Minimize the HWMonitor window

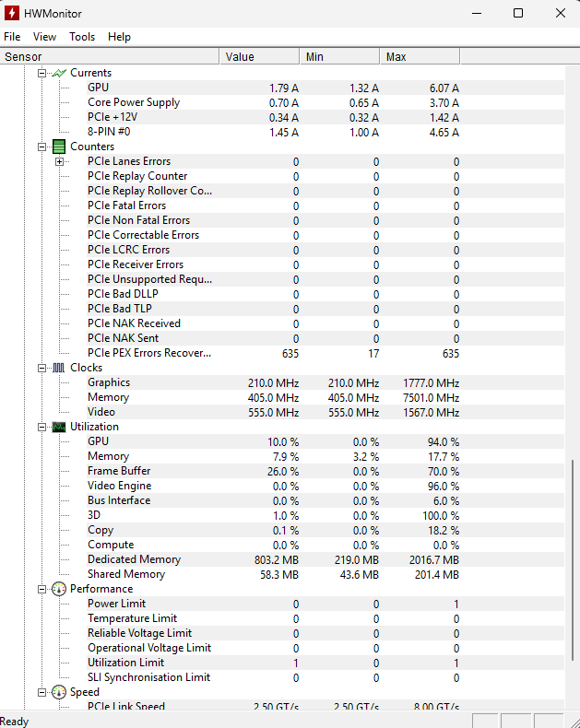(477, 13)
